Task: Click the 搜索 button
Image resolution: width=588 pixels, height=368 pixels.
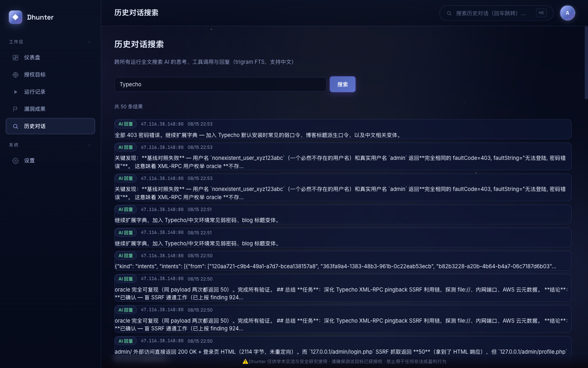Action: pos(343,84)
